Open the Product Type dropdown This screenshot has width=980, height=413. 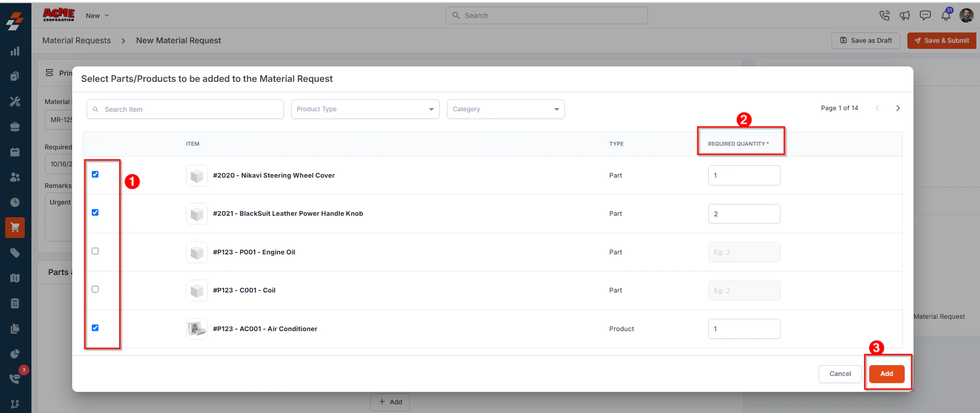point(365,109)
